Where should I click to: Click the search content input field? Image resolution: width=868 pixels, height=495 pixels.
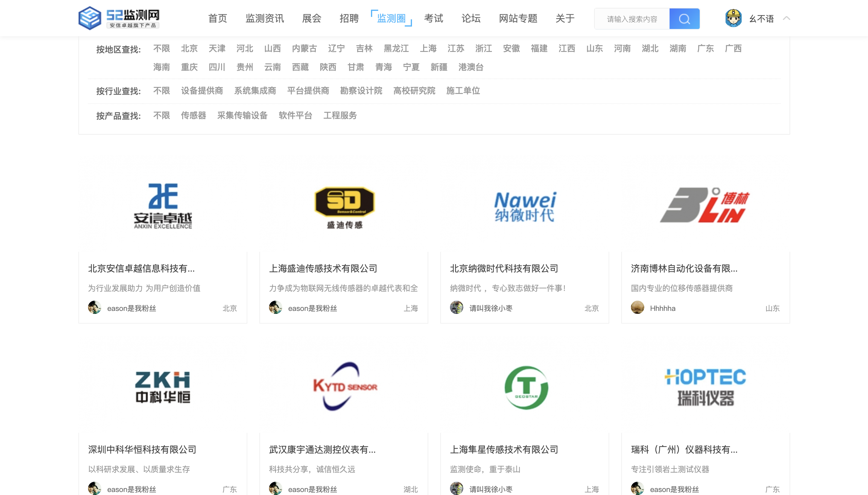tap(632, 19)
